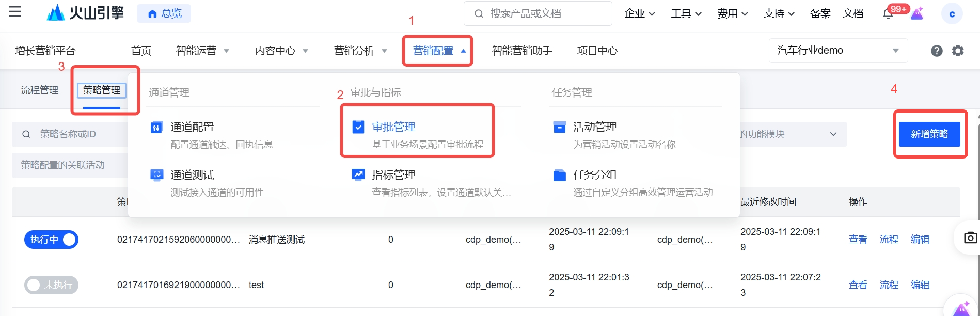
Task: Focus the 搜索产品或文档 search box
Action: point(538,13)
